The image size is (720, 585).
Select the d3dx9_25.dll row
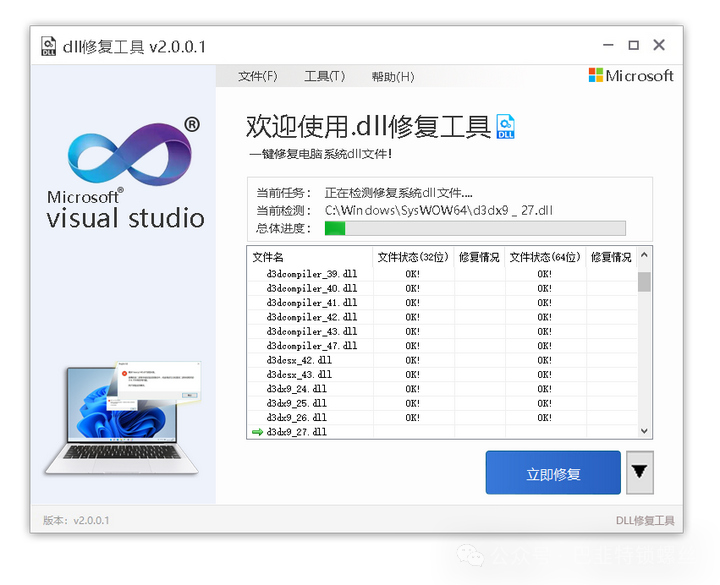point(442,403)
